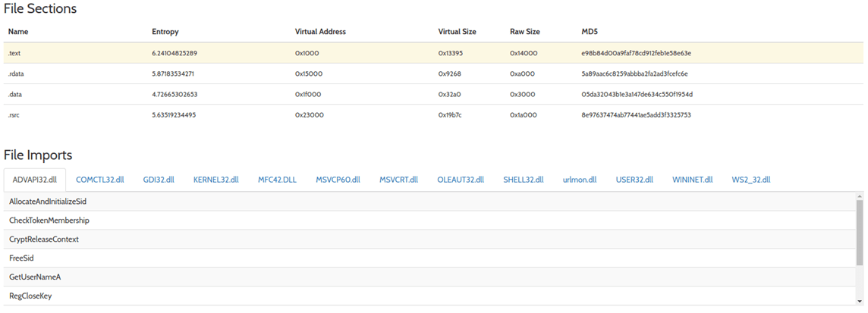Open the ADVAPI32.dll imports tab

34,180
